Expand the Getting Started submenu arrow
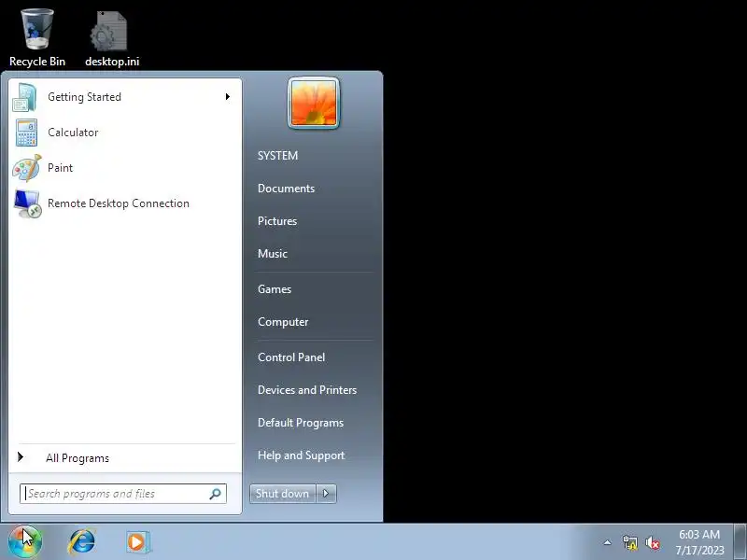The width and height of the screenshot is (747, 560). 228,97
